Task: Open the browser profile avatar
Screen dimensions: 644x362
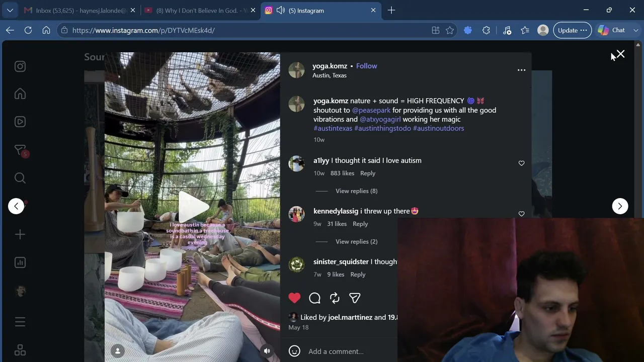Action: 543,30
